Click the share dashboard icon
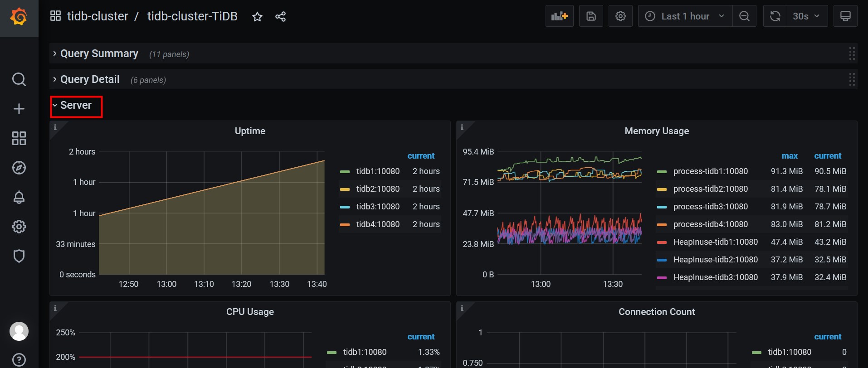The width and height of the screenshot is (868, 368). pyautogui.click(x=281, y=17)
